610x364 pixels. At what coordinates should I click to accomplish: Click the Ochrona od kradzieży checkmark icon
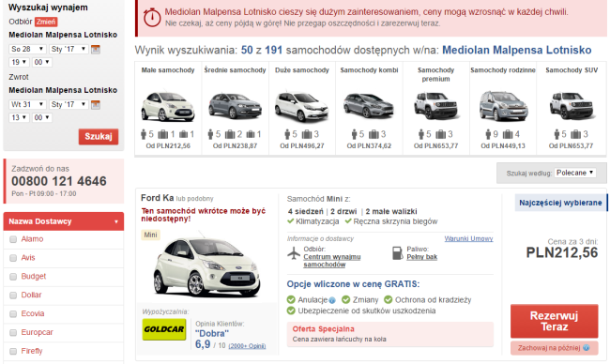click(x=389, y=300)
